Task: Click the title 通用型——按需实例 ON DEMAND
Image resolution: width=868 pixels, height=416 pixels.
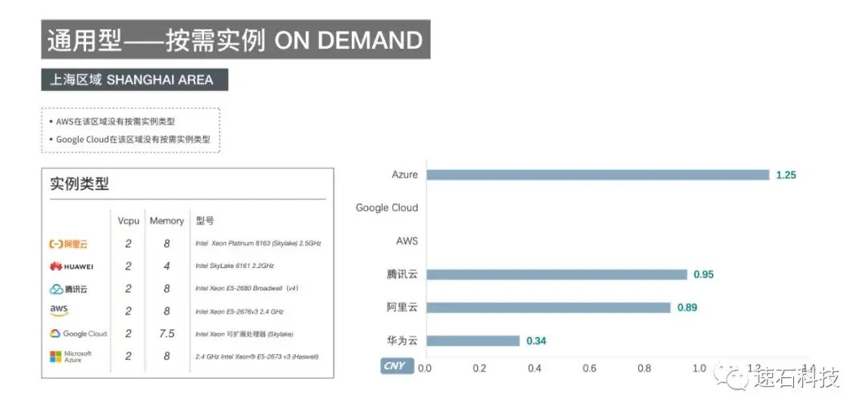Action: [235, 40]
